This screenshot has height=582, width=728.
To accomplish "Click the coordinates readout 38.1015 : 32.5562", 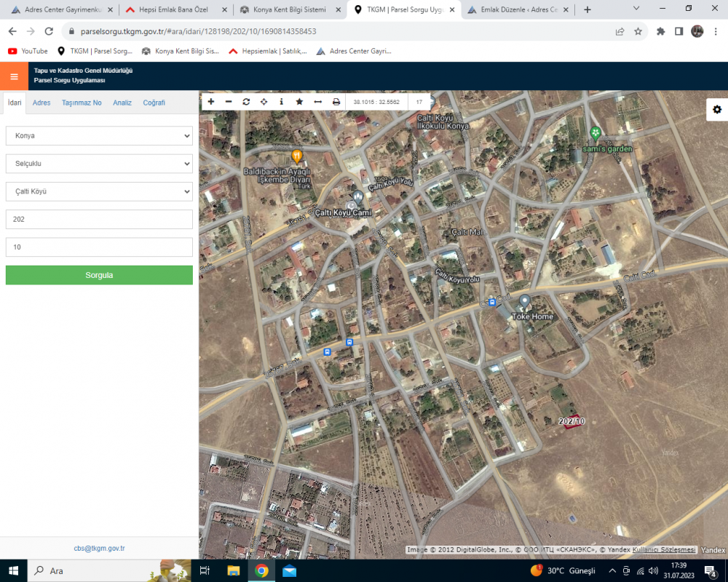I will click(x=376, y=102).
